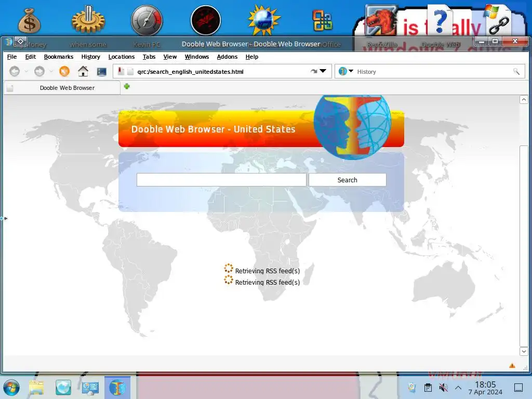Open the system settings taskbar icon
This screenshot has width=532, height=399.
(x=90, y=388)
